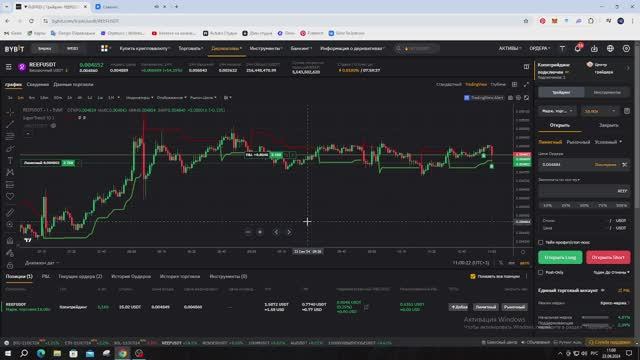Expand the timeframe 1M dropdown arrow
Viewport: 640px width, 360px height.
click(119, 98)
